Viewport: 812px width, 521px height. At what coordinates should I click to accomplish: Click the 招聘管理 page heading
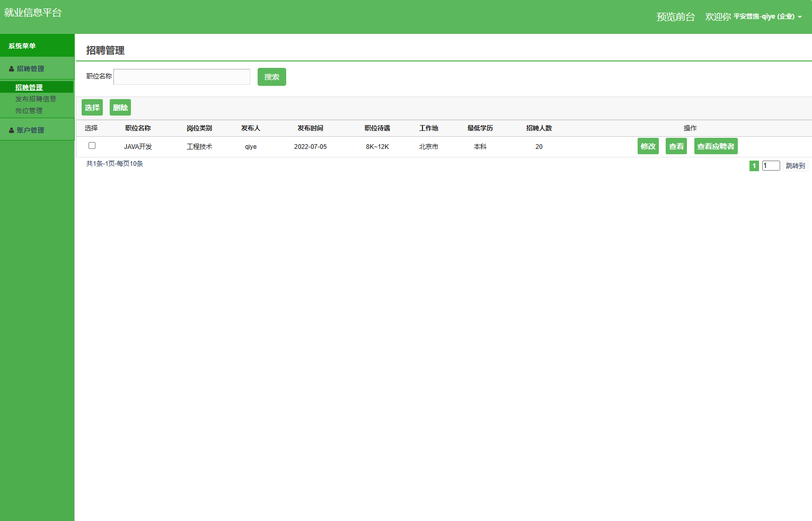[x=105, y=50]
